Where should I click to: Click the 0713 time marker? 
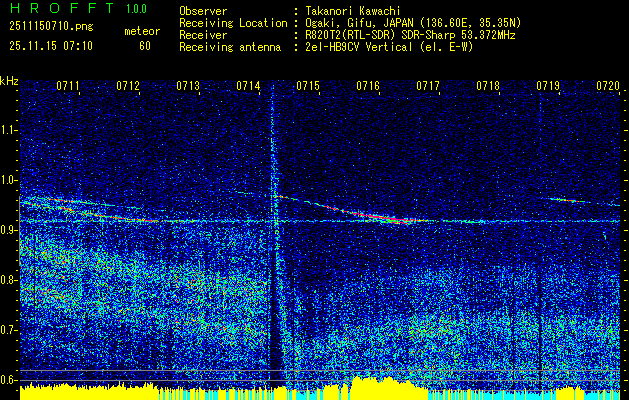coord(188,86)
